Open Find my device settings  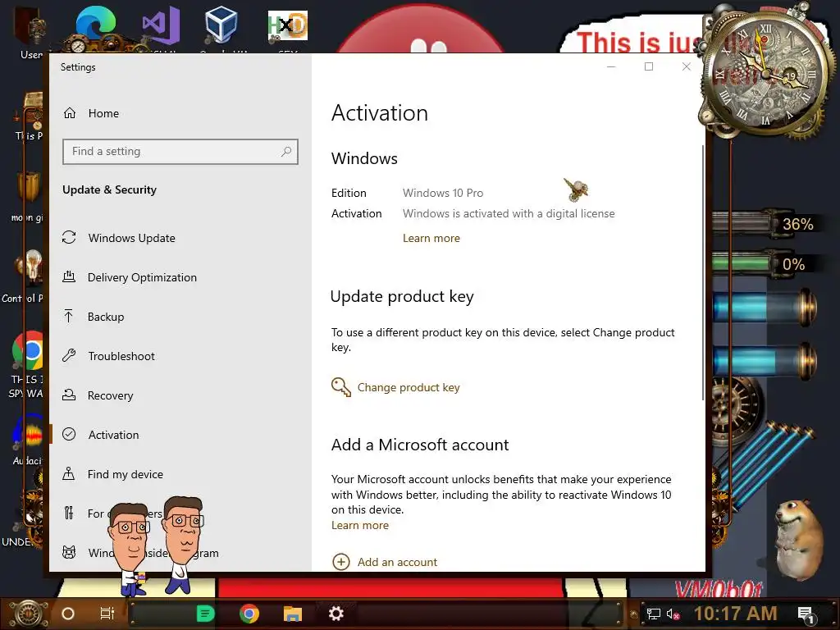(126, 474)
